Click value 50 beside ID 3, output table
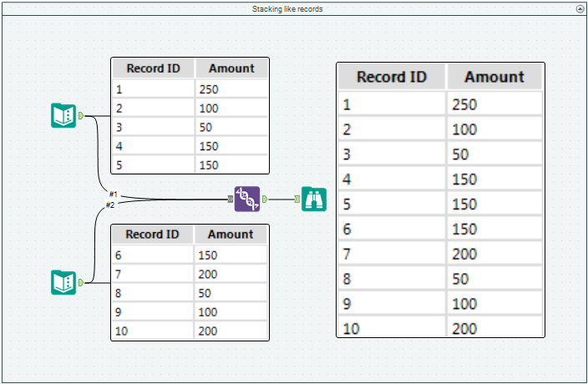Screen dimensions: 588x384 click(x=460, y=154)
